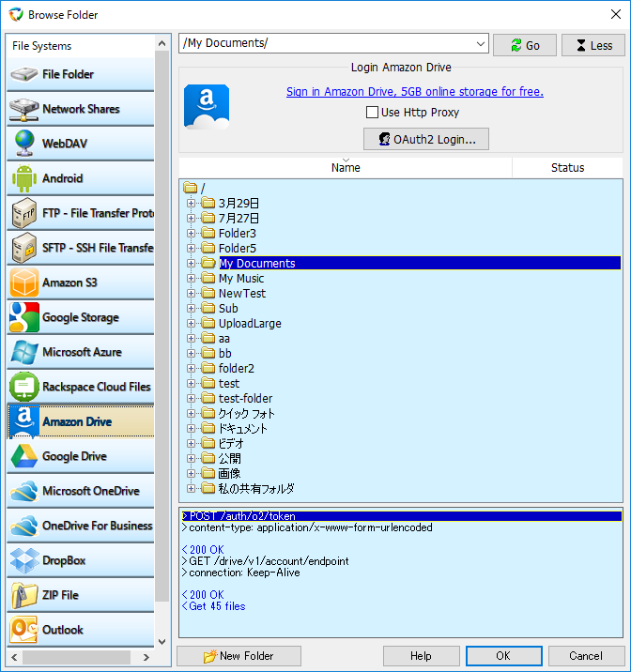Click the root folder icon in tree
Image resolution: width=631 pixels, height=672 pixels.
190,188
